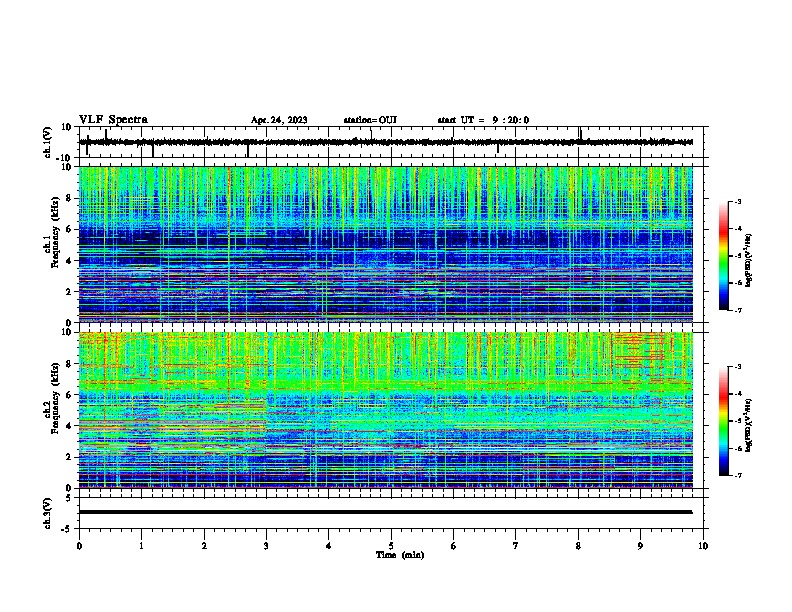Click the log(PSD) label beside ch.1 color bar

click(749, 261)
